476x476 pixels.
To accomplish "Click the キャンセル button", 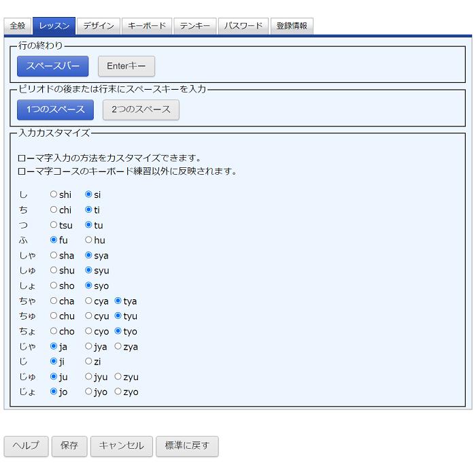I will 122,446.
